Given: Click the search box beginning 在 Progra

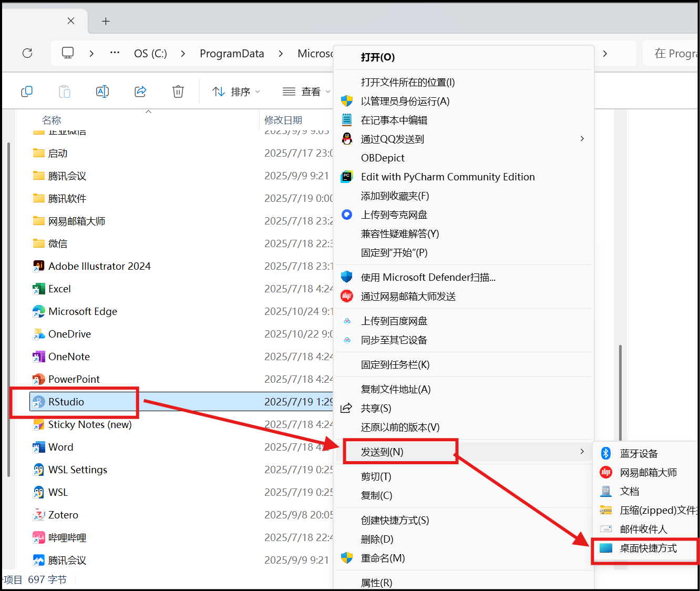Looking at the screenshot, I should [x=671, y=53].
